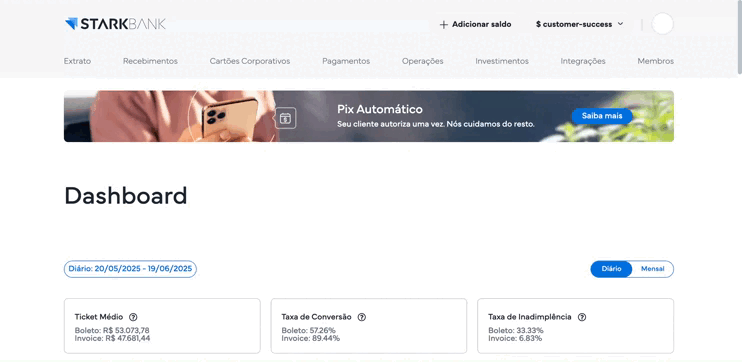Click the plus icon beside Adicionar saldo
Viewport: 742px width, 362px height.
coord(443,25)
